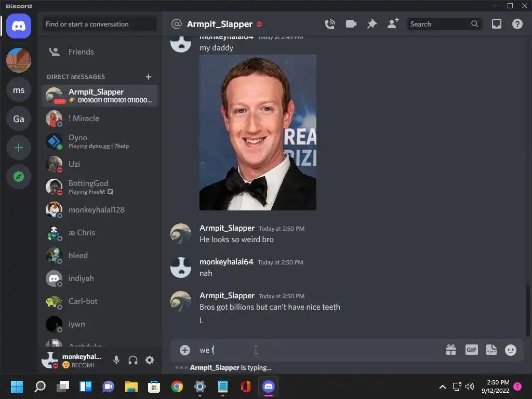Click Armpit_Slapper title in header

click(x=220, y=24)
